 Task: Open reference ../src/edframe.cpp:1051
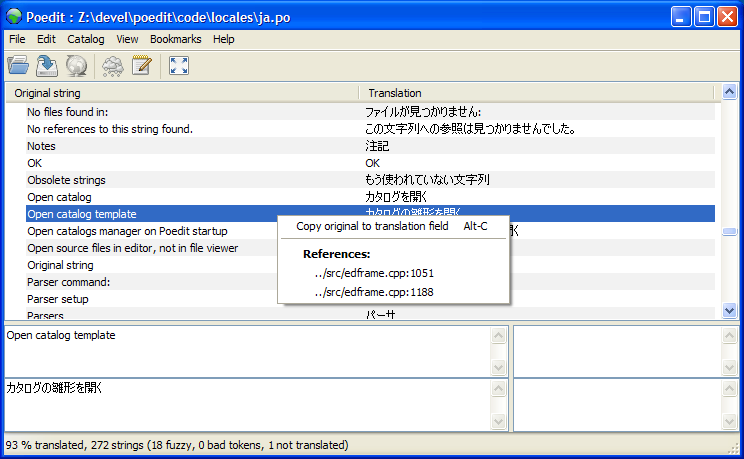click(x=373, y=272)
